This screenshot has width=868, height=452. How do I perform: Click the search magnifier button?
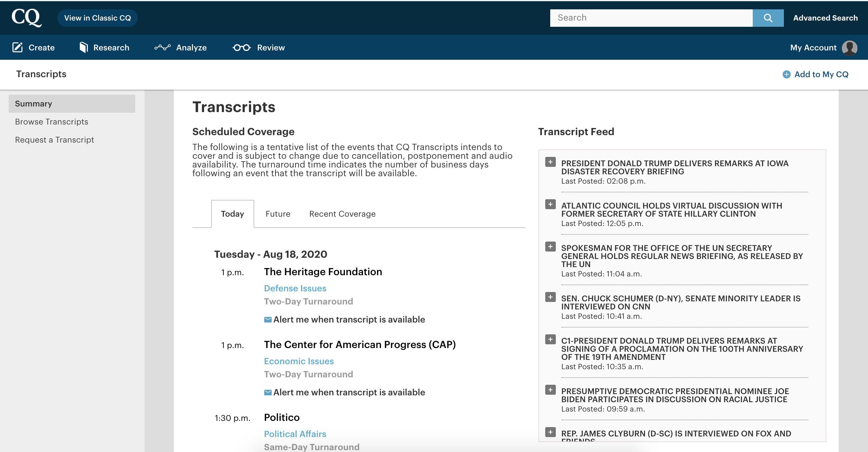pos(768,18)
